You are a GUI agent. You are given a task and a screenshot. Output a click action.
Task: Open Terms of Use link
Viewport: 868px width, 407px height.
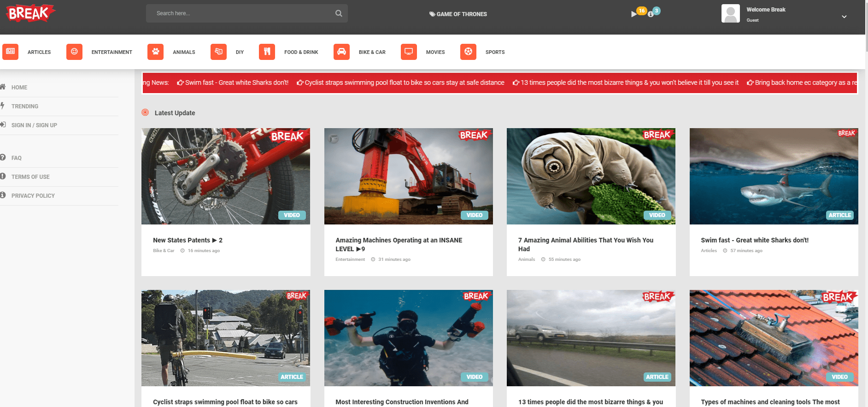[x=30, y=177]
